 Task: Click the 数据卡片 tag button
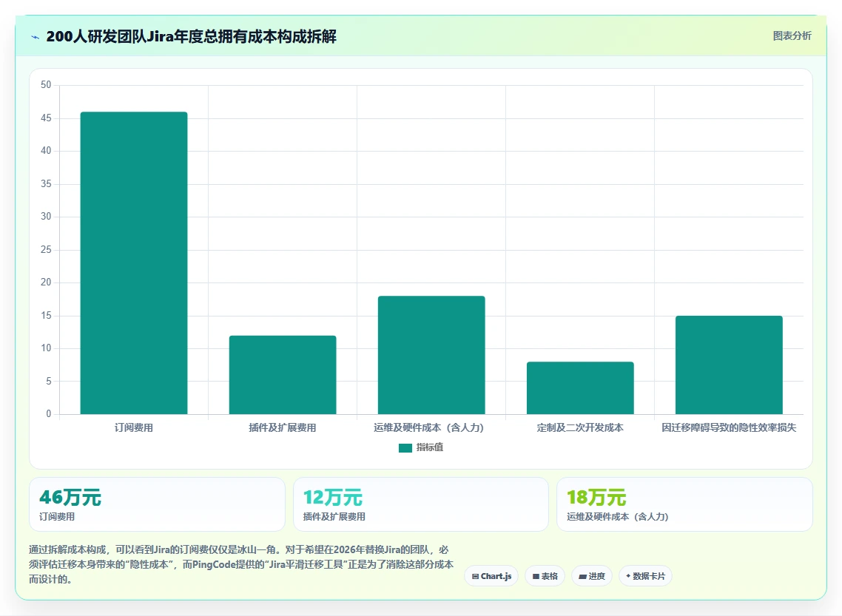coord(645,576)
